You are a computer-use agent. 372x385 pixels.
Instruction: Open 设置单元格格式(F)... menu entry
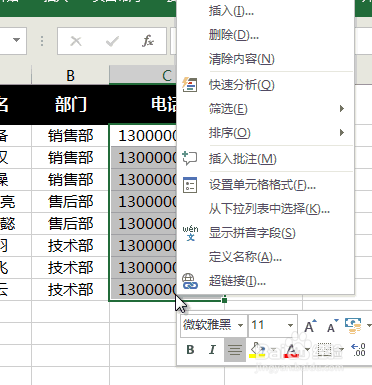click(x=265, y=185)
